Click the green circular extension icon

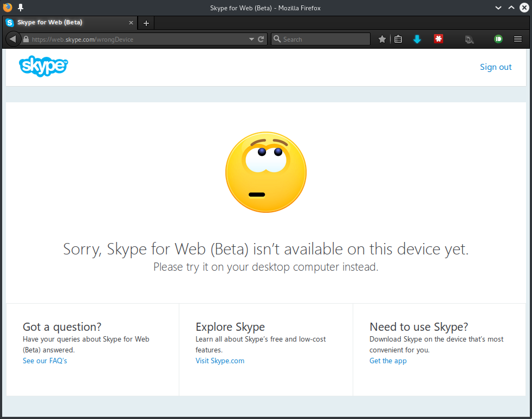pos(498,39)
